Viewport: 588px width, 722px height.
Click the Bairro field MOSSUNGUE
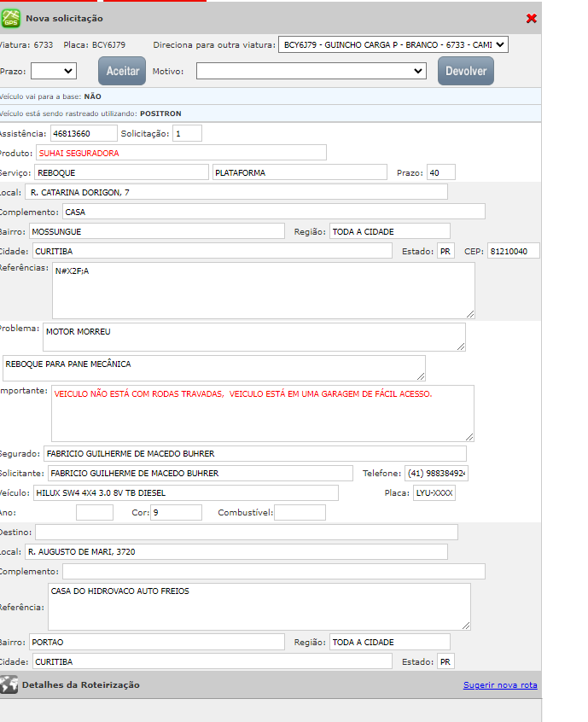[x=157, y=231]
